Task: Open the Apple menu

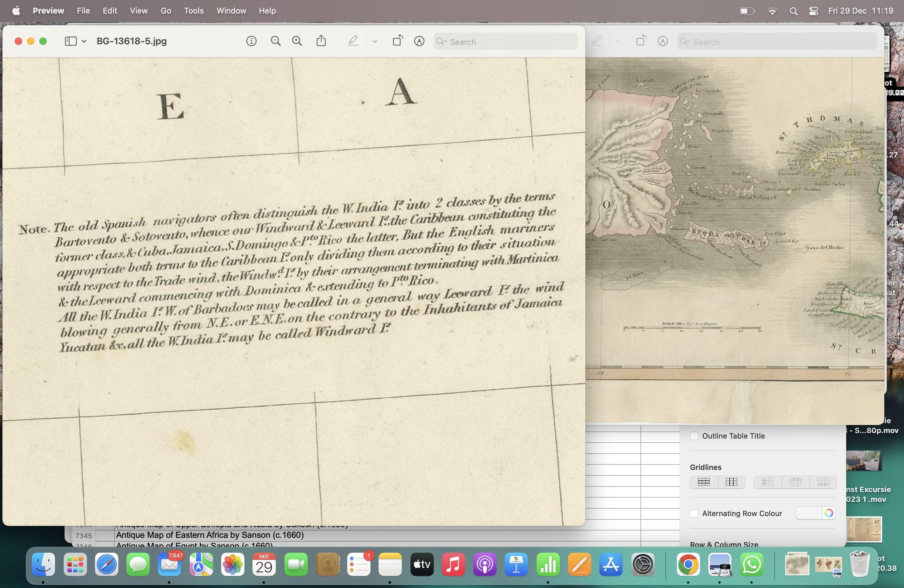Action: 16,11
